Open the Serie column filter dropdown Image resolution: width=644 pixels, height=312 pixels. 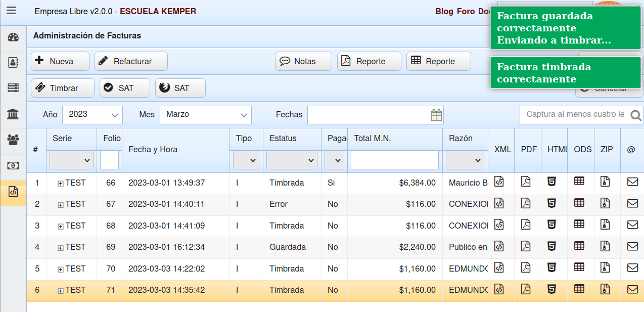(71, 160)
